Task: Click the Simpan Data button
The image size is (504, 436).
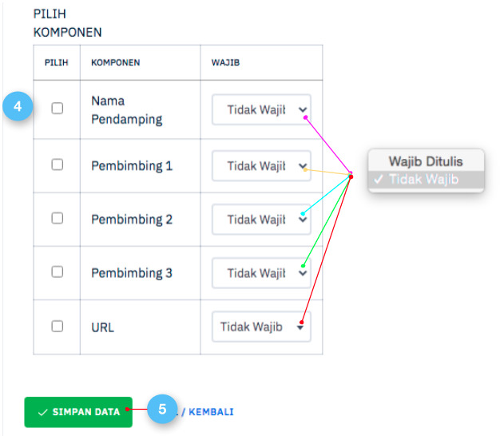Action: (x=78, y=412)
